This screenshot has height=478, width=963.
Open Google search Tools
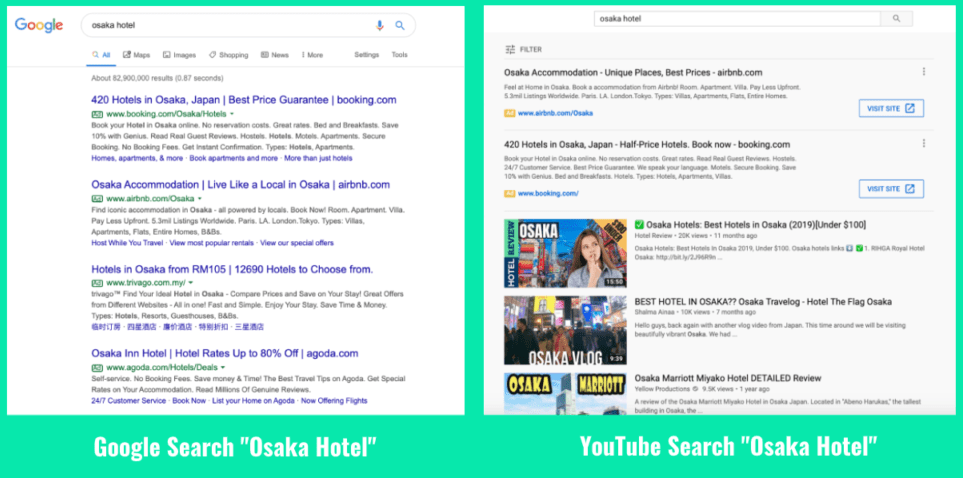(x=400, y=55)
